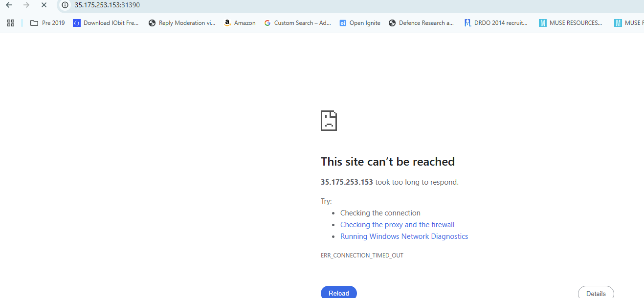Open the Custom Search – Ad... bookmark
644x298 pixels.
[297, 23]
